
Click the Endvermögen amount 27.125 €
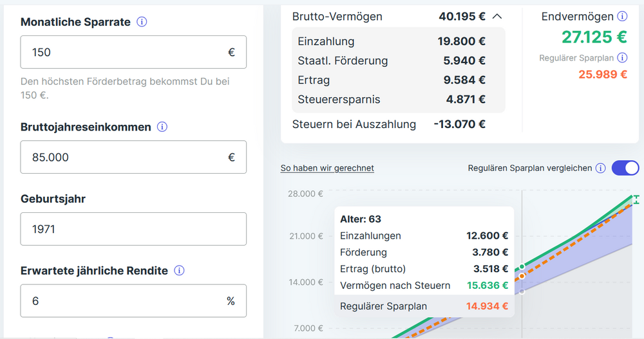click(594, 37)
